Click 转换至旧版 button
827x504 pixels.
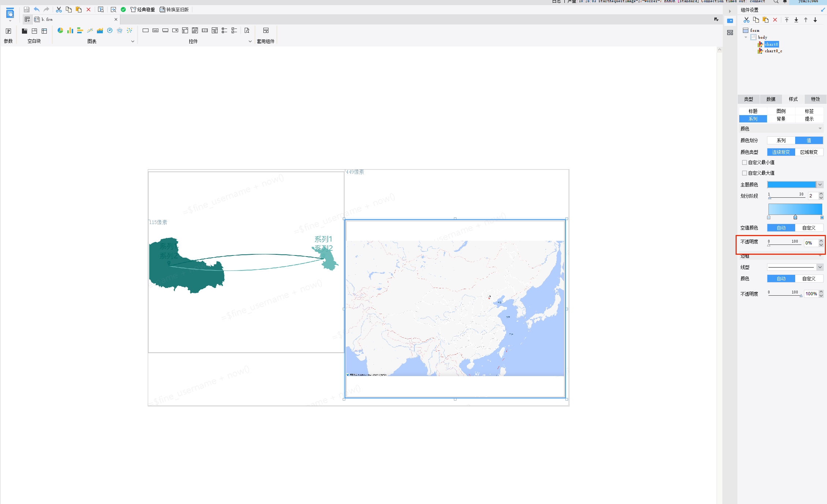(x=174, y=10)
